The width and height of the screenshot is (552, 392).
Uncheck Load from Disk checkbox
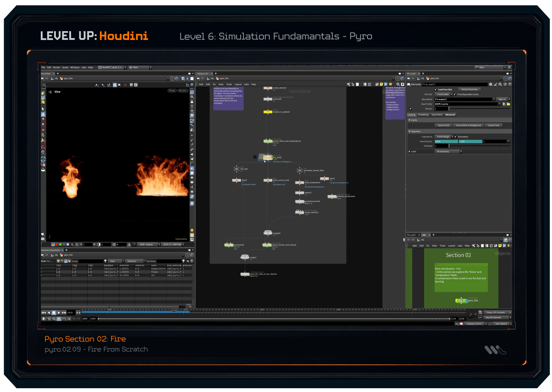click(x=436, y=90)
